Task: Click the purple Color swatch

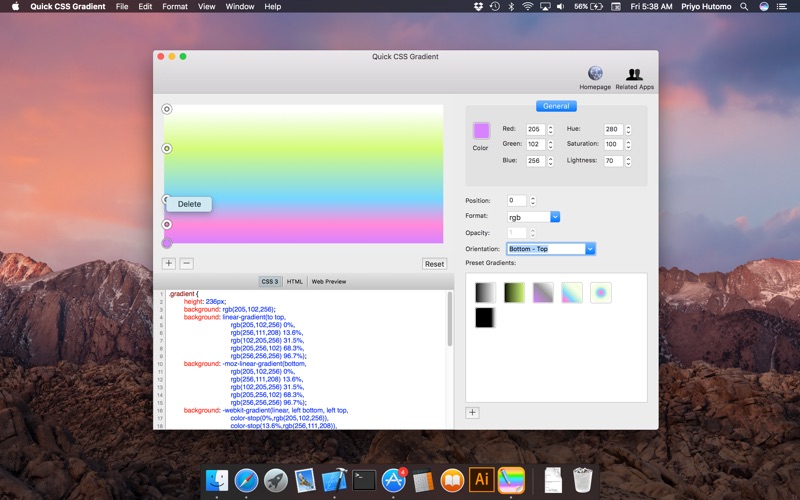Action: click(x=481, y=130)
